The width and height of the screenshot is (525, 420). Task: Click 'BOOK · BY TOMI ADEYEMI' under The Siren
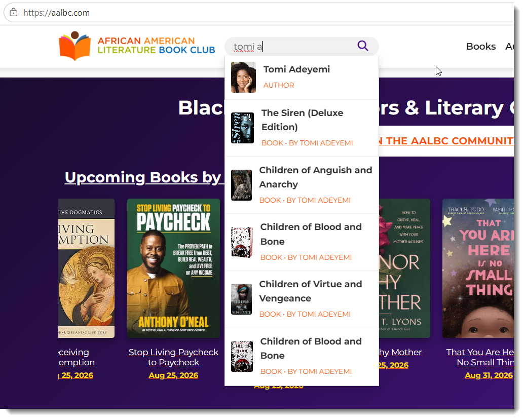pos(307,143)
